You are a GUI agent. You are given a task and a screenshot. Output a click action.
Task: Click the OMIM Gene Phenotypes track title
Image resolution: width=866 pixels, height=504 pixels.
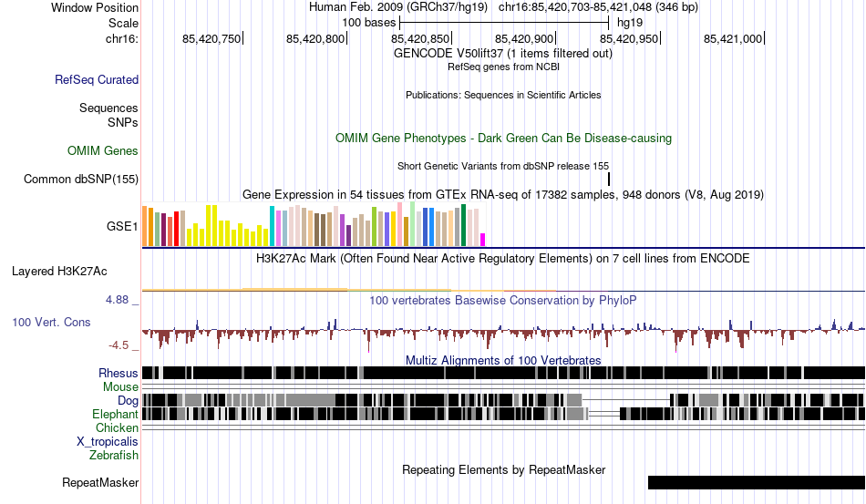point(503,138)
